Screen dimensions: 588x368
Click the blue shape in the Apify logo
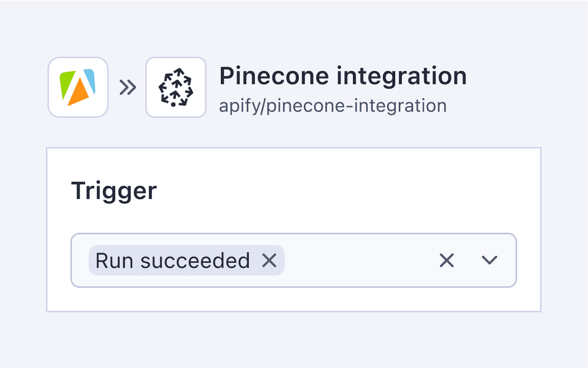(x=90, y=80)
